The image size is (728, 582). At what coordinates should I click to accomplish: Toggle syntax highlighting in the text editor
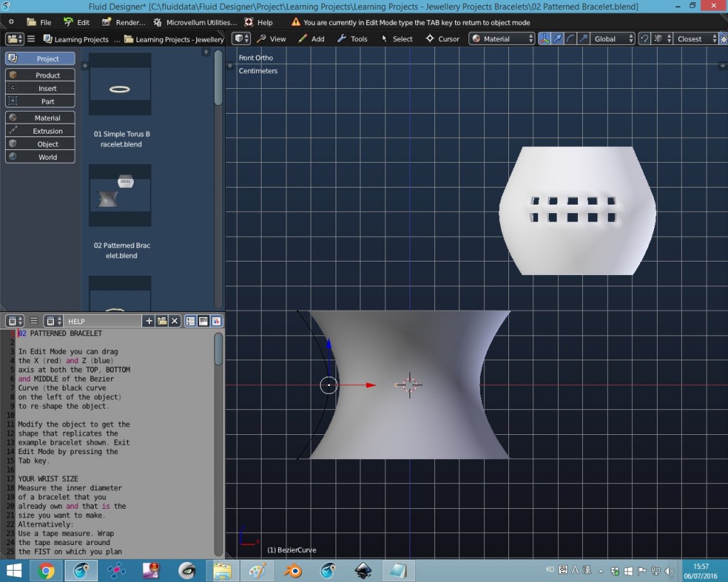point(218,320)
